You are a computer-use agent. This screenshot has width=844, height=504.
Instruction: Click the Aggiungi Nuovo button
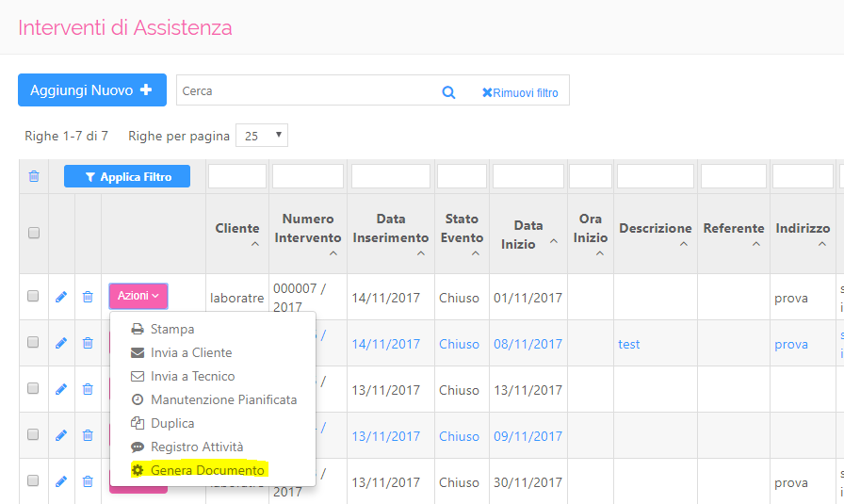tap(92, 89)
